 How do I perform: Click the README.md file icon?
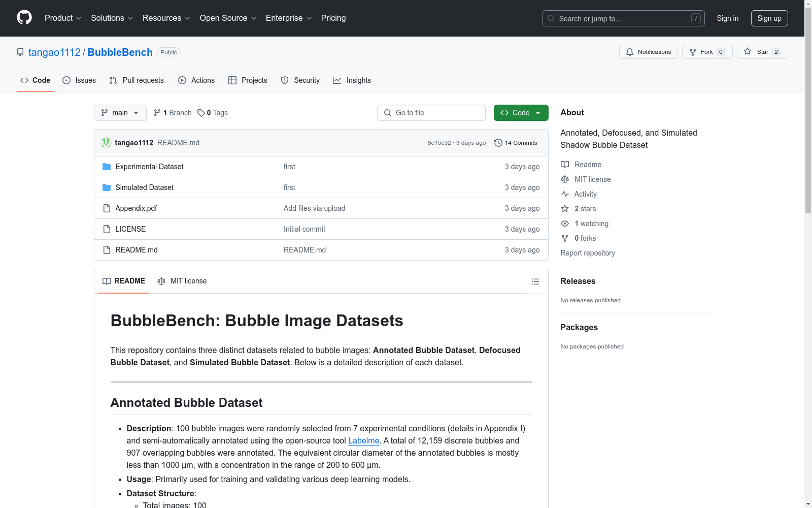[x=107, y=250]
